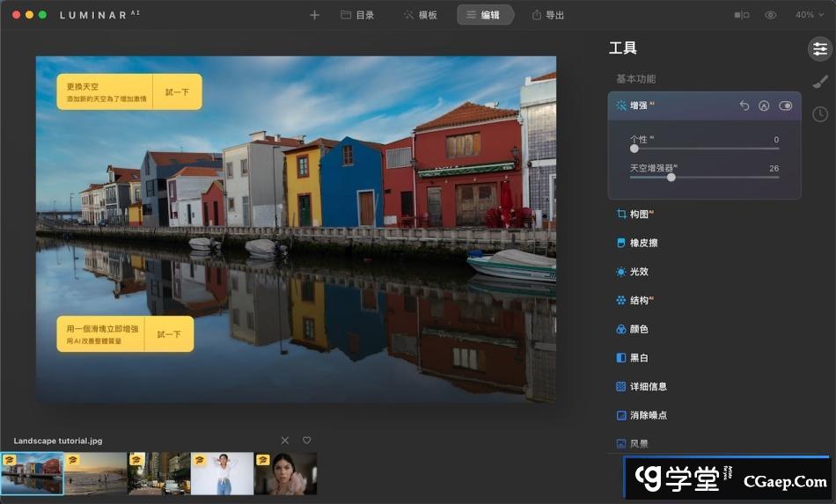
Task: Switch to the 模板 tab
Action: pos(420,15)
